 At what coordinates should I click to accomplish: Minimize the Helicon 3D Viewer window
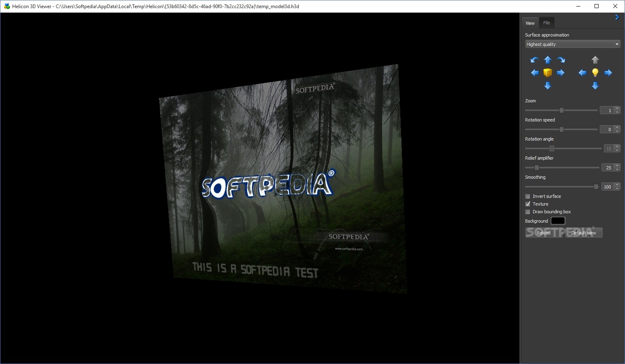click(x=578, y=6)
